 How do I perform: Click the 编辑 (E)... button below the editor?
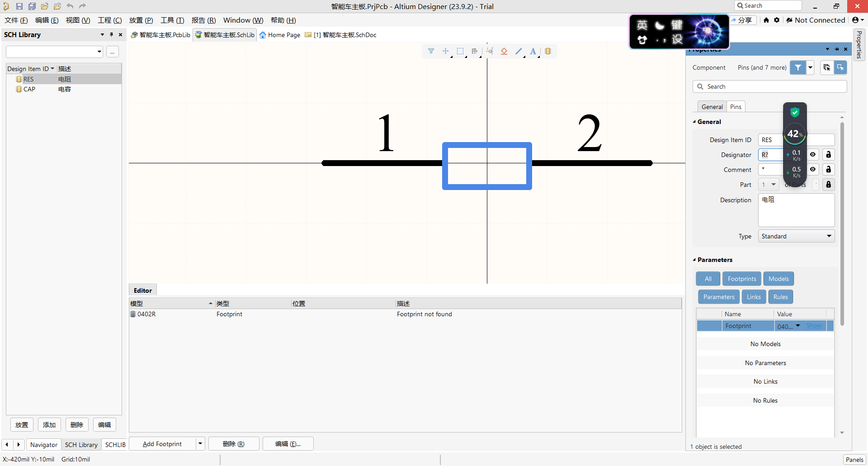coord(288,444)
